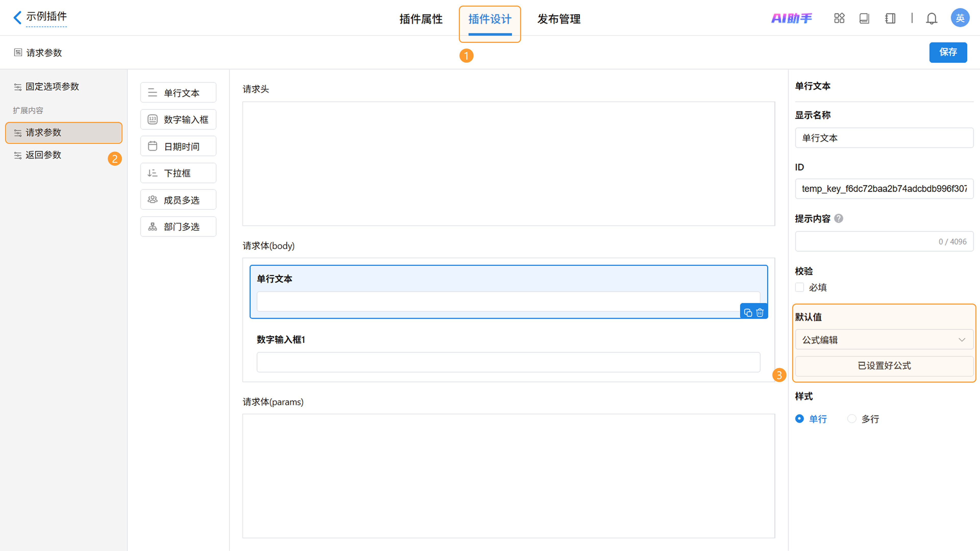Add a 下拉框 component from palette
The height and width of the screenshot is (551, 980).
point(178,173)
